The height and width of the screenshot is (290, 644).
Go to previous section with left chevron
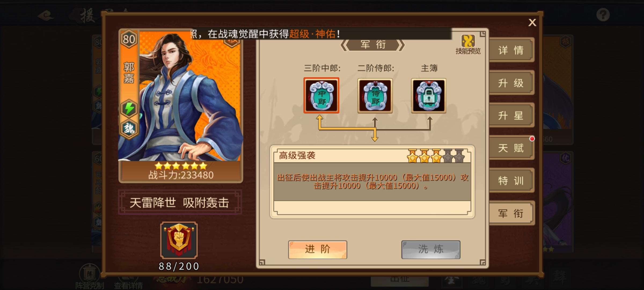pyautogui.click(x=344, y=45)
